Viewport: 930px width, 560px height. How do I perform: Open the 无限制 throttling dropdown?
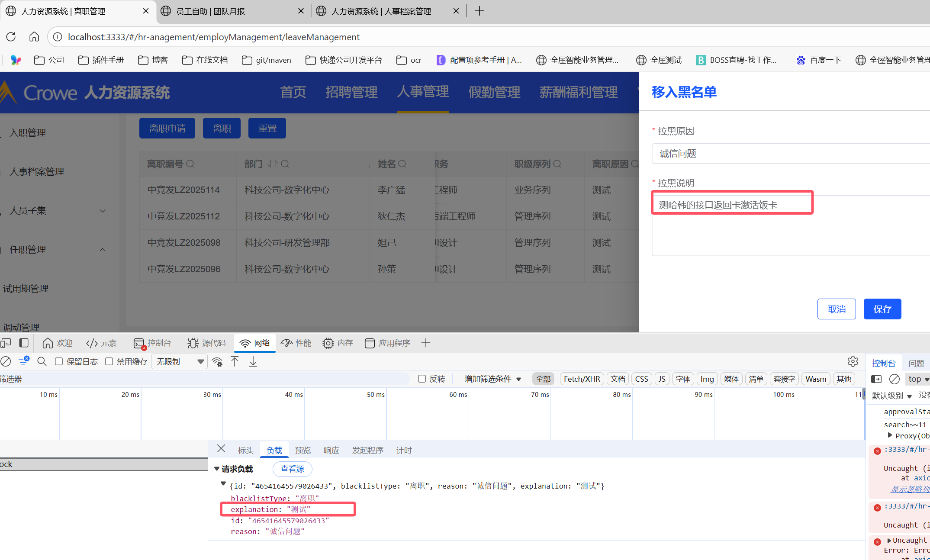click(179, 361)
